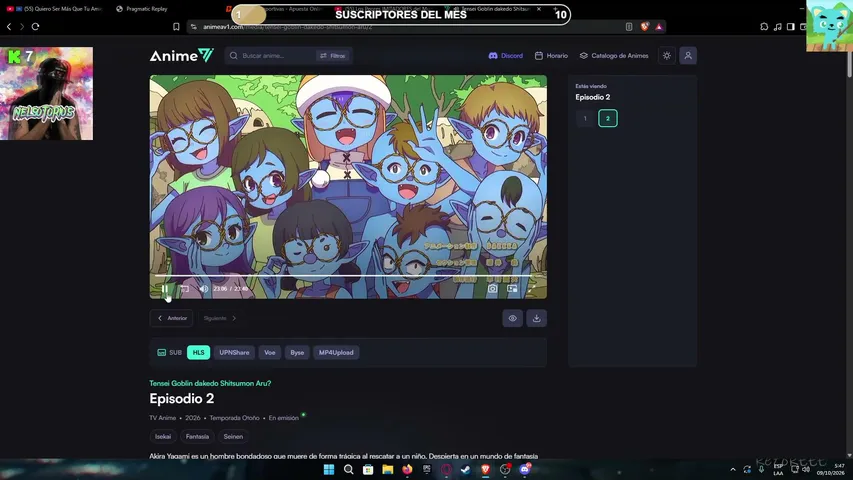Go to the Anterior episode
This screenshot has width=853, height=480.
(x=171, y=318)
